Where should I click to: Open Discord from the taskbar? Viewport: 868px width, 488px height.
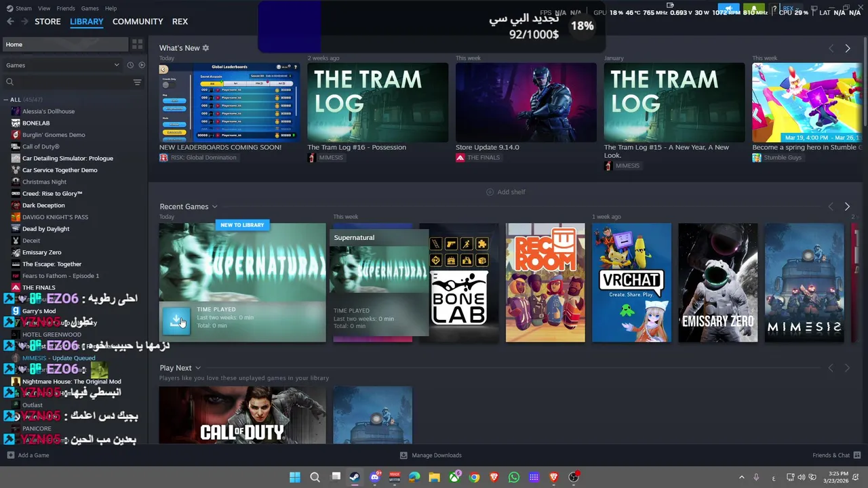point(375,477)
